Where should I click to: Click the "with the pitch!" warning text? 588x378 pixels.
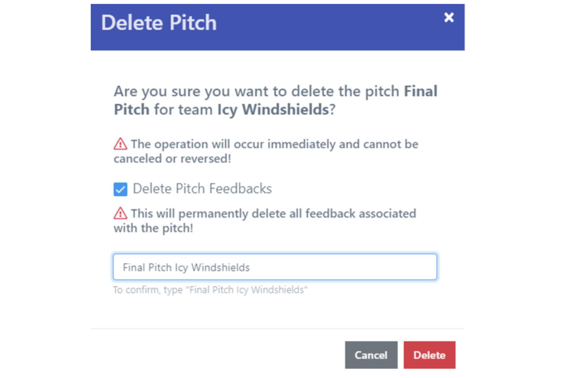tap(153, 228)
